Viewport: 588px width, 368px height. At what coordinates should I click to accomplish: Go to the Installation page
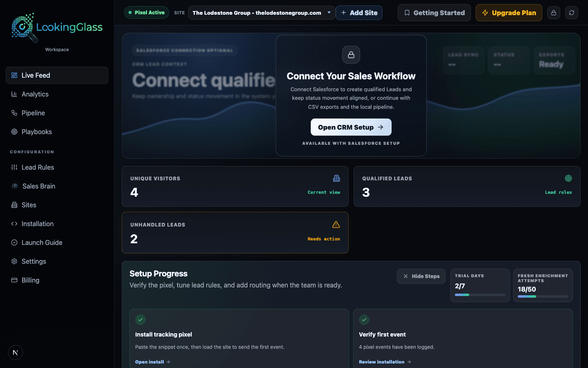click(57, 224)
